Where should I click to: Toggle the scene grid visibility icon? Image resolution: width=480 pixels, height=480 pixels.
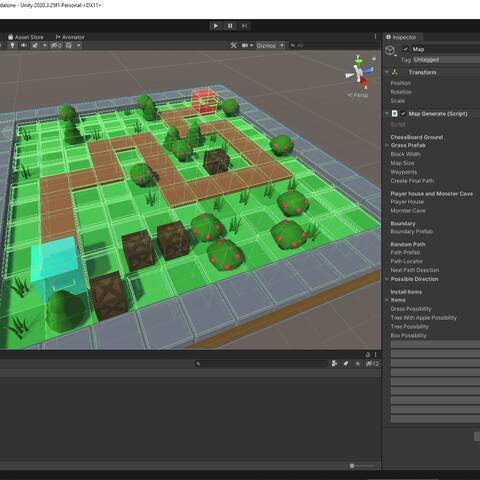69,45
